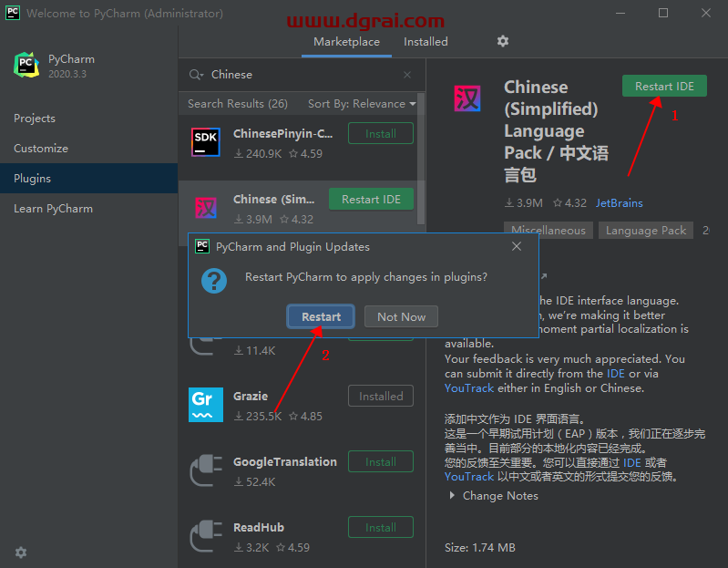Click the ReadHub plugin icon

coord(206,536)
